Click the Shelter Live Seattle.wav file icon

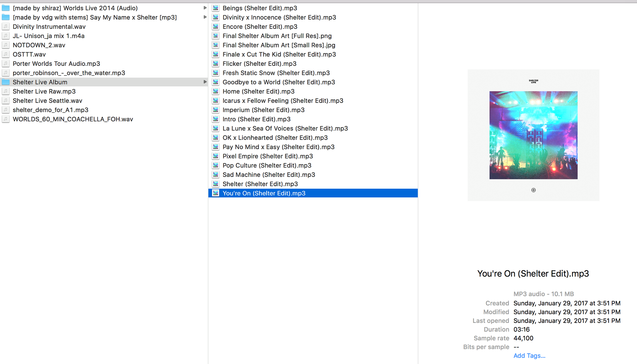[x=6, y=101]
